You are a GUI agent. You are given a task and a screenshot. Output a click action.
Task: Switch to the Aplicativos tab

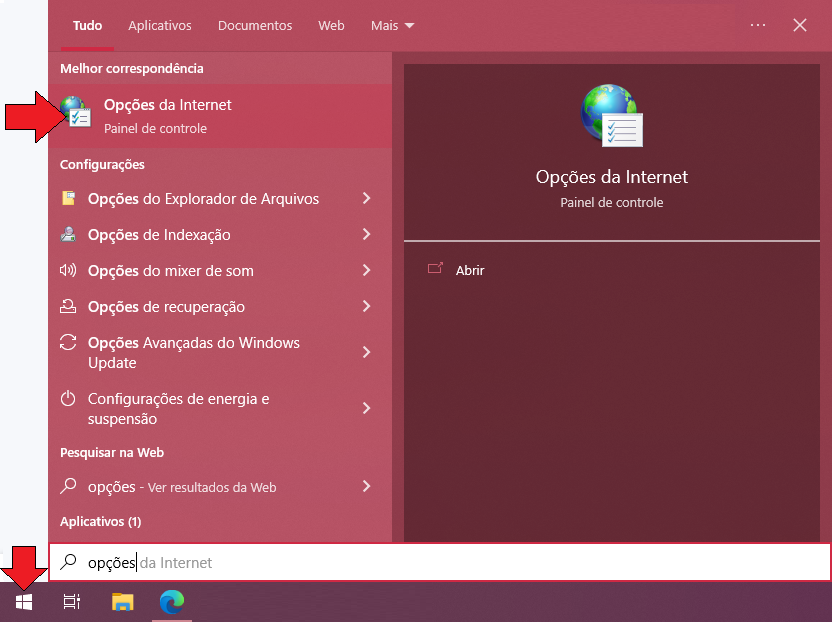click(160, 25)
